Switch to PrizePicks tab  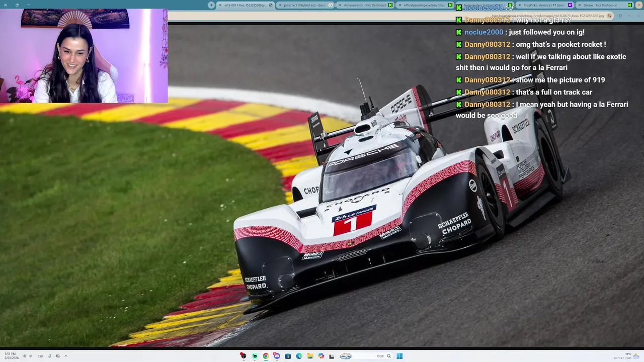click(545, 5)
